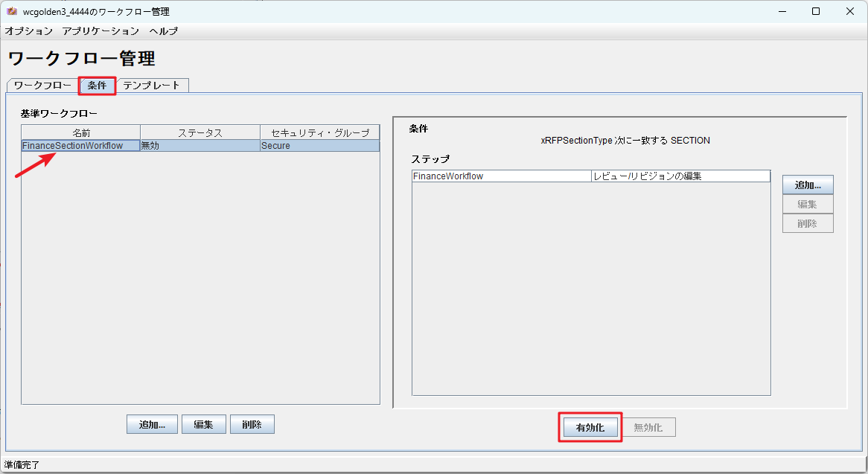Screen dimensions: 868x474
Task: Click the 名前 column header
Action: coord(82,132)
